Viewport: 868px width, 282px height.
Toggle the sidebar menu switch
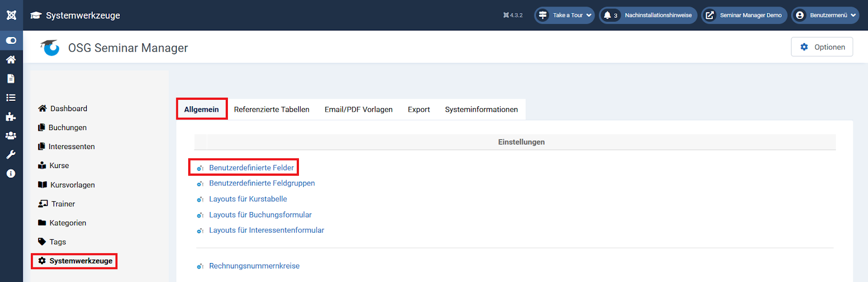pos(11,41)
